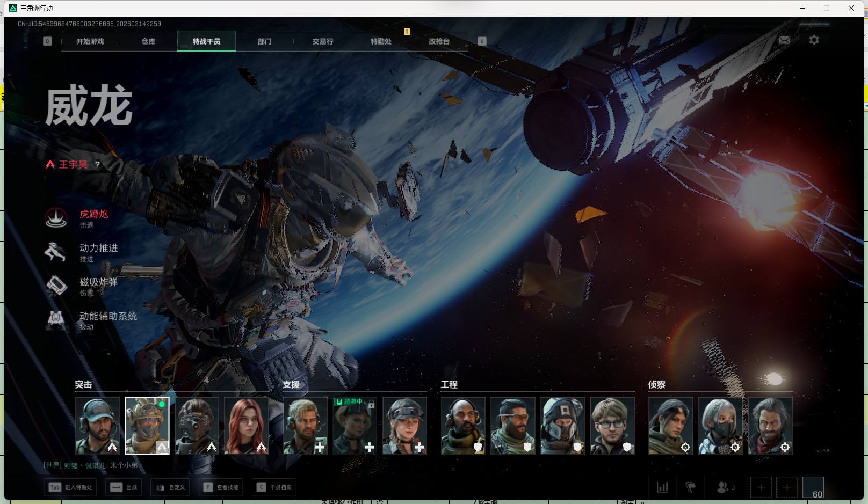Click the 支援 class heading
The image size is (868, 504).
coord(291,384)
